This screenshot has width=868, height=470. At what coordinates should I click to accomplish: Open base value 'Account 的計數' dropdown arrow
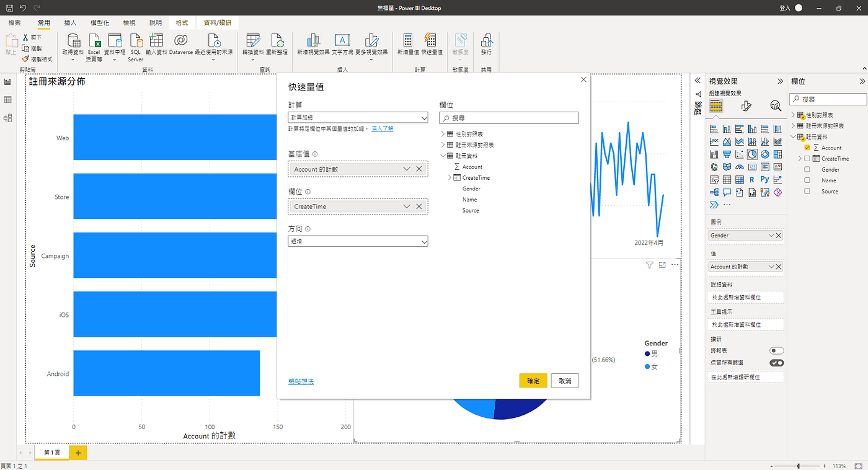point(407,169)
